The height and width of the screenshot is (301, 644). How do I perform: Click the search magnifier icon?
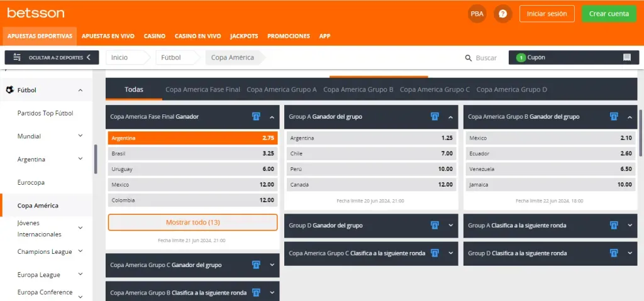pyautogui.click(x=468, y=58)
